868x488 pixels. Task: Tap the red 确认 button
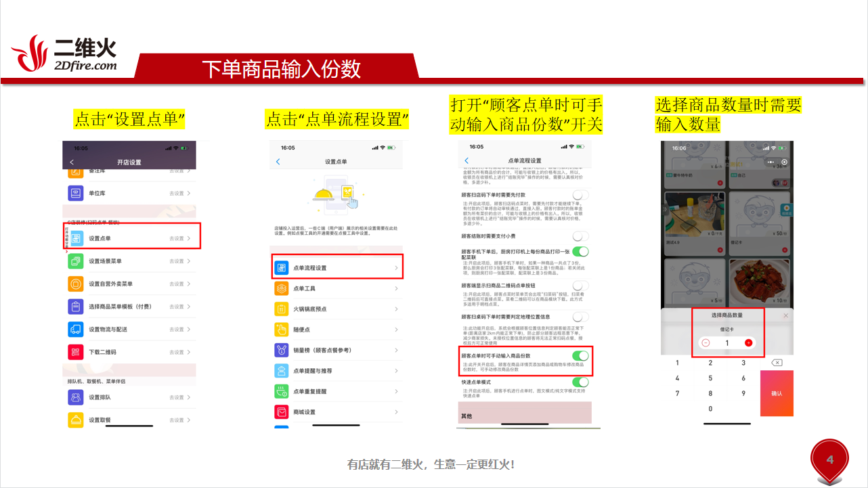click(777, 393)
